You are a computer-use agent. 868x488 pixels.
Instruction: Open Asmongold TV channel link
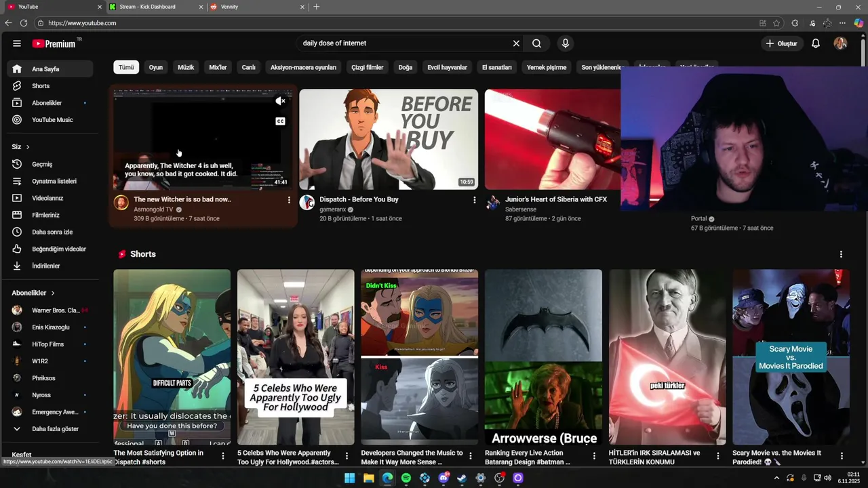153,209
